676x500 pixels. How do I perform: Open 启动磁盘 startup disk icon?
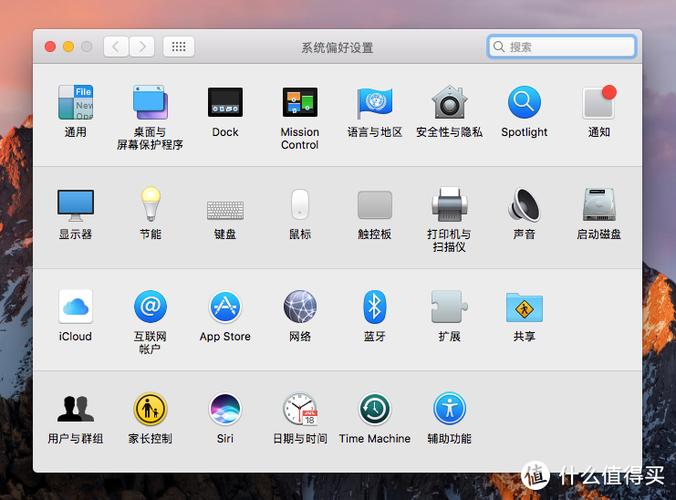[x=599, y=204]
